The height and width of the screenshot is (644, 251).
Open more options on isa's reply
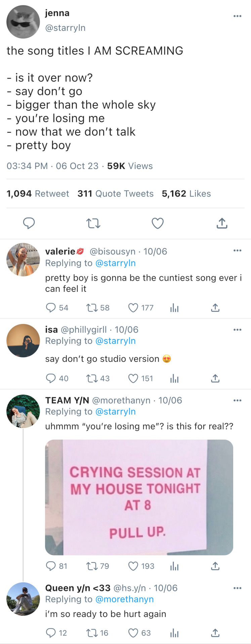pos(237,330)
